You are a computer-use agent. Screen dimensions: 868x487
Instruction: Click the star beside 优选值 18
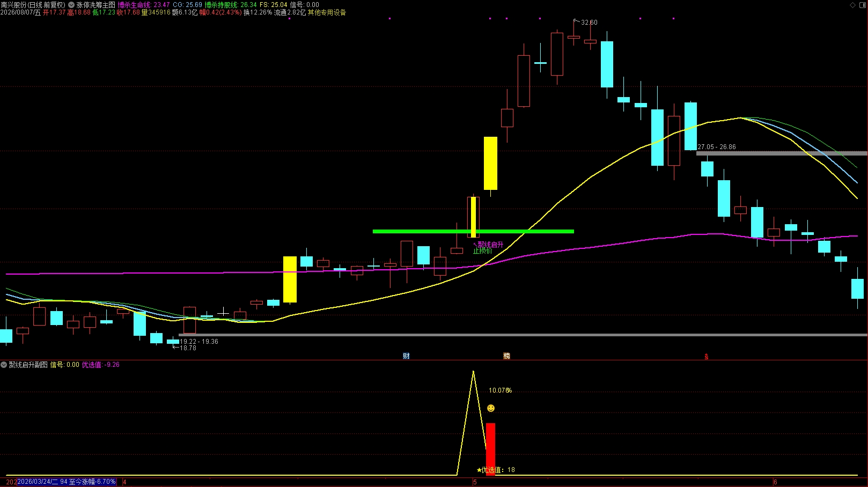click(x=479, y=470)
